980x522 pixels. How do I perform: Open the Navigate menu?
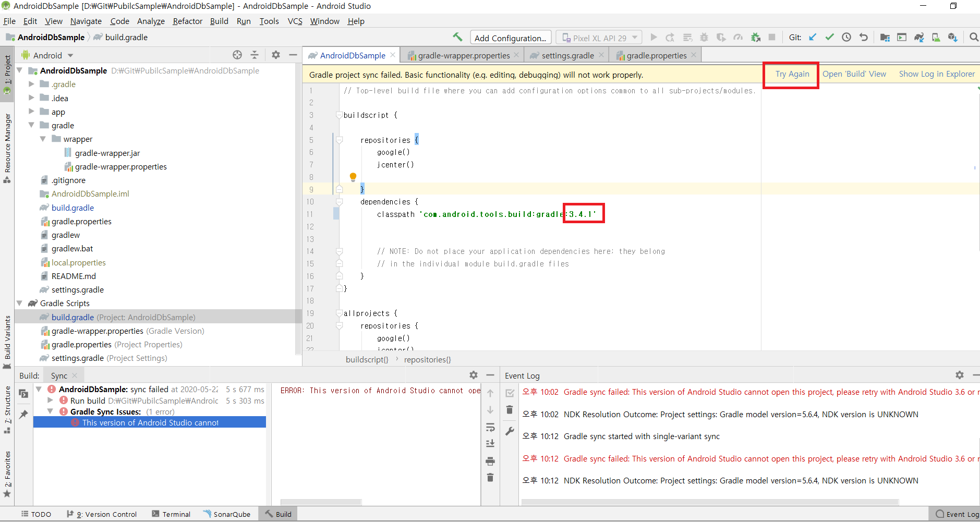pyautogui.click(x=86, y=21)
